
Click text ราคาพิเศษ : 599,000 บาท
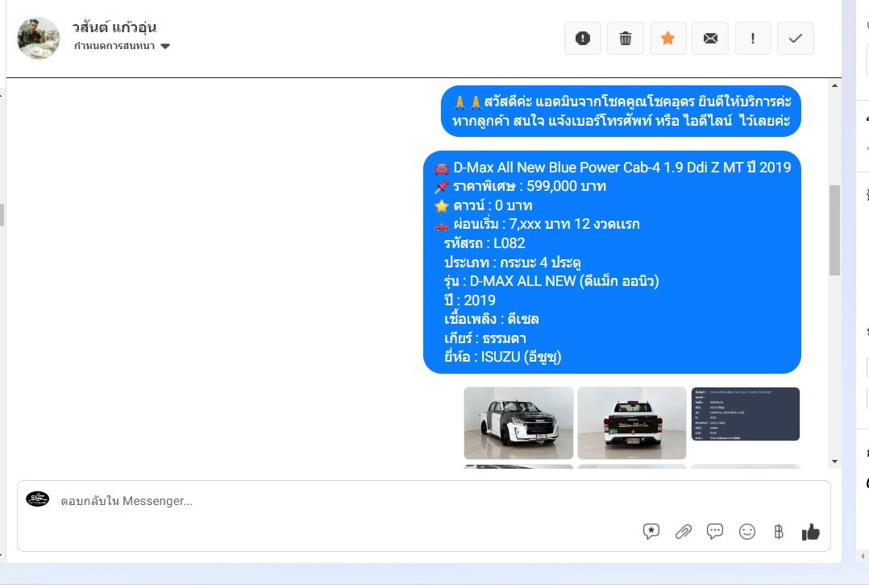pyautogui.click(x=530, y=186)
